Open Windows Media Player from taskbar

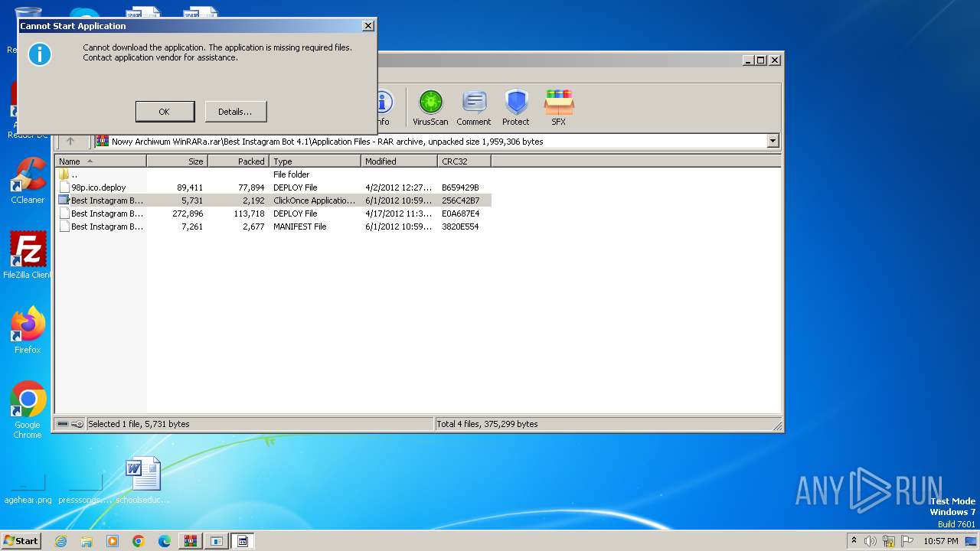point(113,541)
